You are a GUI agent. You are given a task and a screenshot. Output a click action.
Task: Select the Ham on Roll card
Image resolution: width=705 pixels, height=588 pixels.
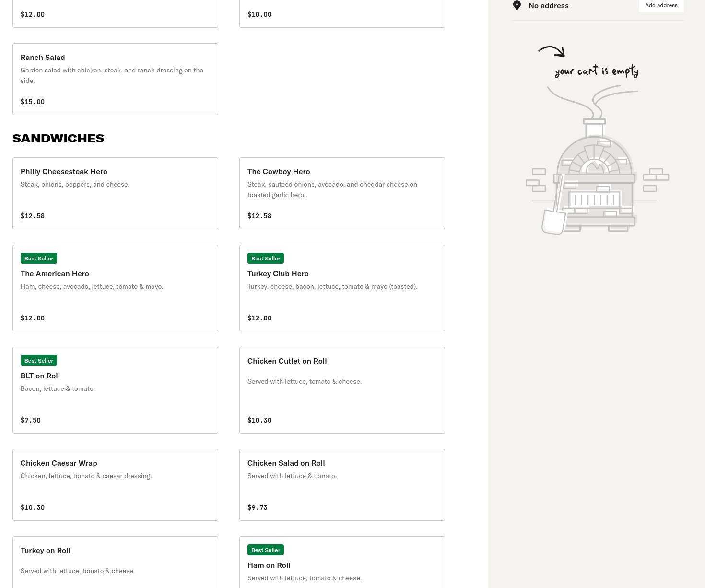(342, 562)
